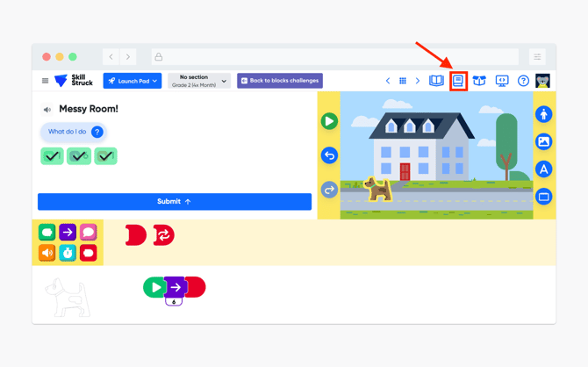Go to next challenge chevron
This screenshot has width=588, height=367.
click(418, 81)
